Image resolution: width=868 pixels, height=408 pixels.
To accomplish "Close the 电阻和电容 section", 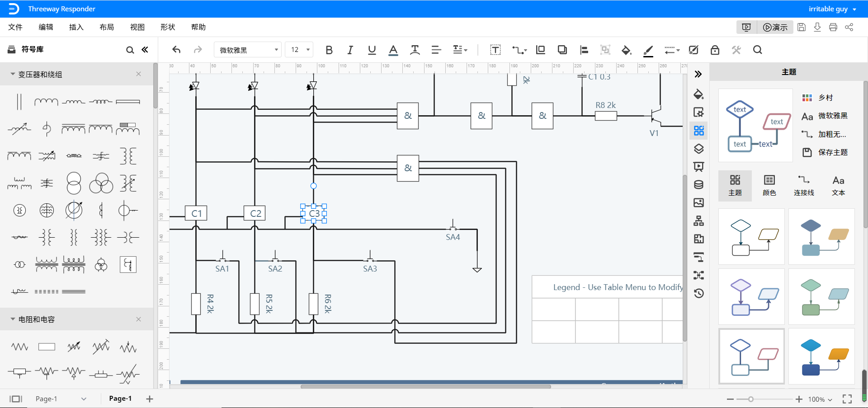I will coord(138,319).
